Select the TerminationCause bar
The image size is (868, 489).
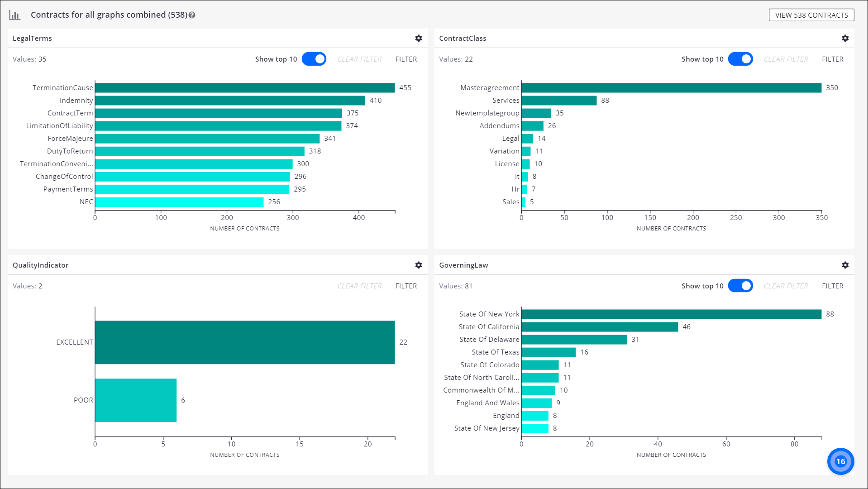[x=244, y=88]
